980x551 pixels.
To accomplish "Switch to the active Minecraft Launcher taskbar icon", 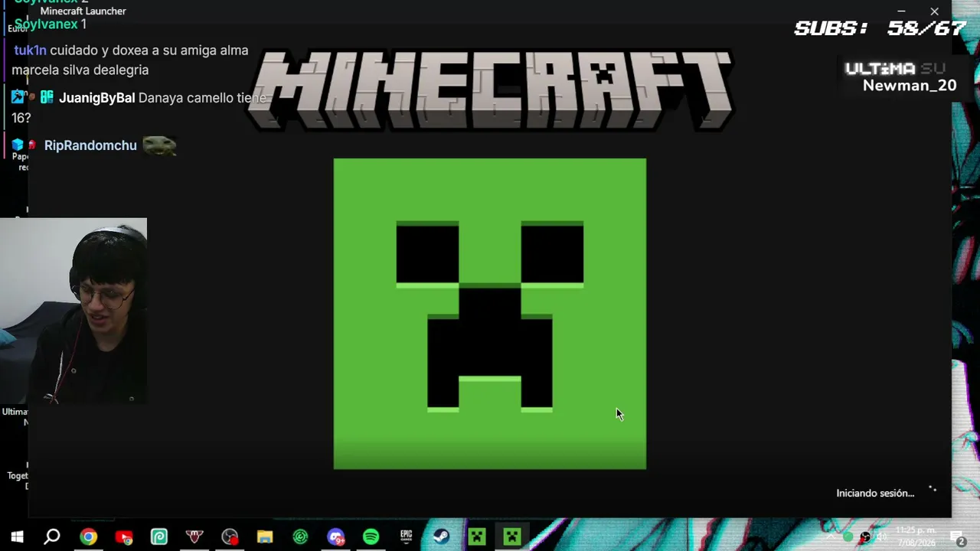I will click(x=512, y=536).
